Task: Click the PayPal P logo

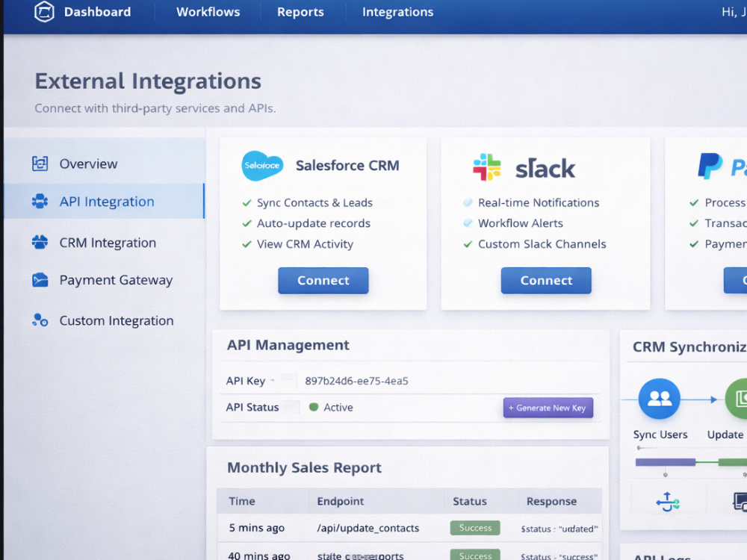Action: click(x=710, y=166)
